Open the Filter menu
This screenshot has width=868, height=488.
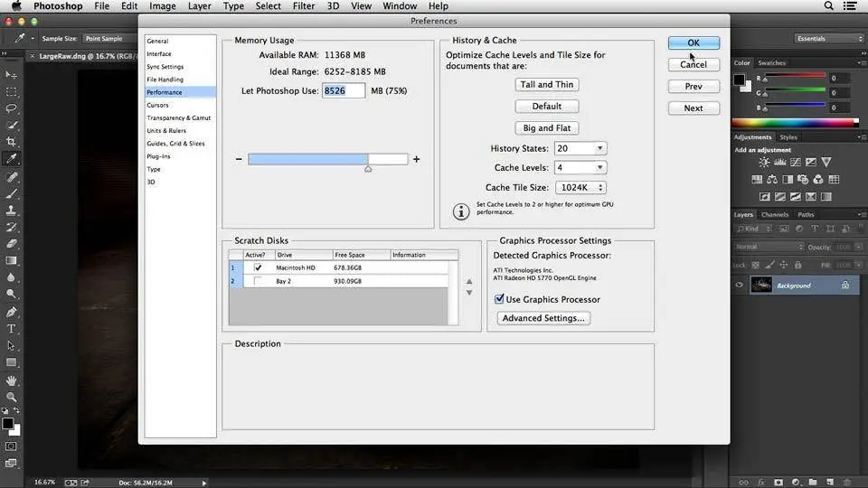pos(304,6)
